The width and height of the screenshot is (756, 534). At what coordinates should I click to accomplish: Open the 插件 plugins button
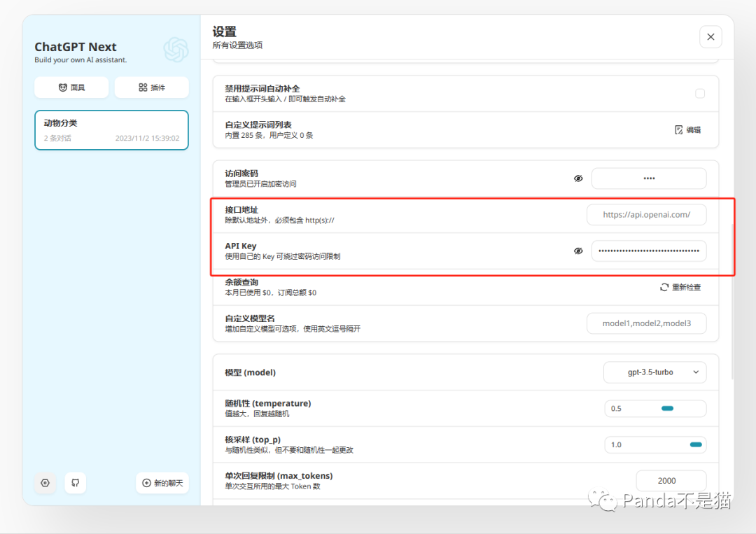pos(151,87)
